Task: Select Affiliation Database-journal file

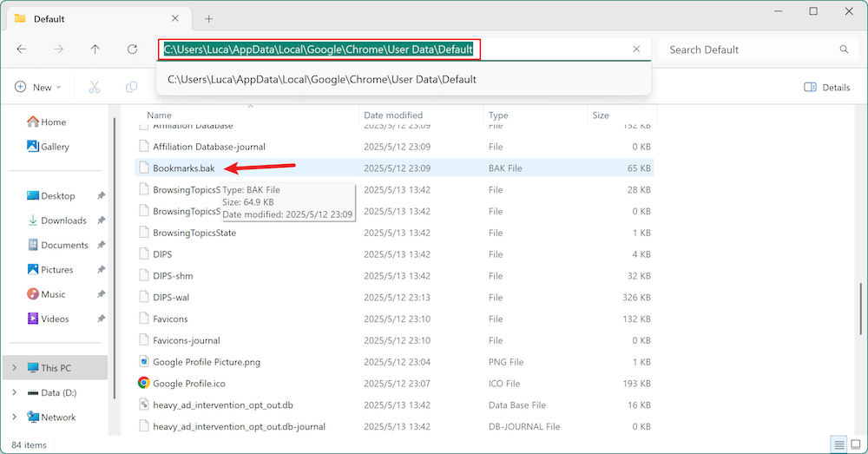Action: coord(394,147)
